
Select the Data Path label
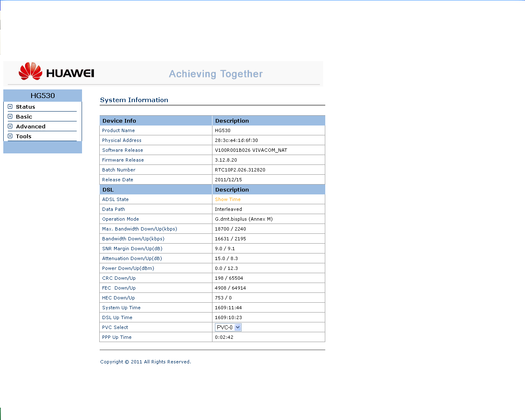click(x=114, y=209)
